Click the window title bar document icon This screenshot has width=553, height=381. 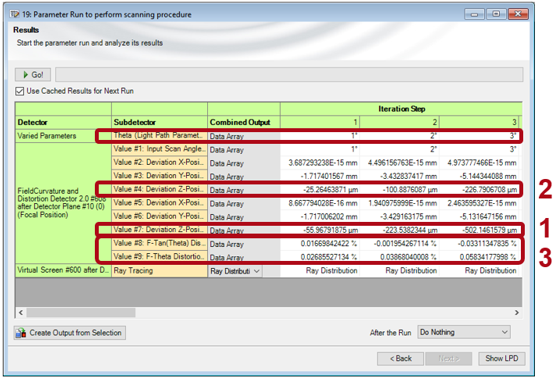(15, 14)
